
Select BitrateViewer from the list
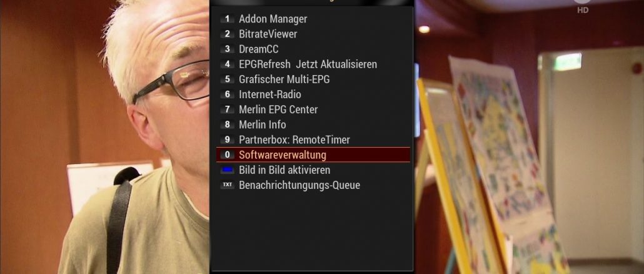pyautogui.click(x=313, y=34)
